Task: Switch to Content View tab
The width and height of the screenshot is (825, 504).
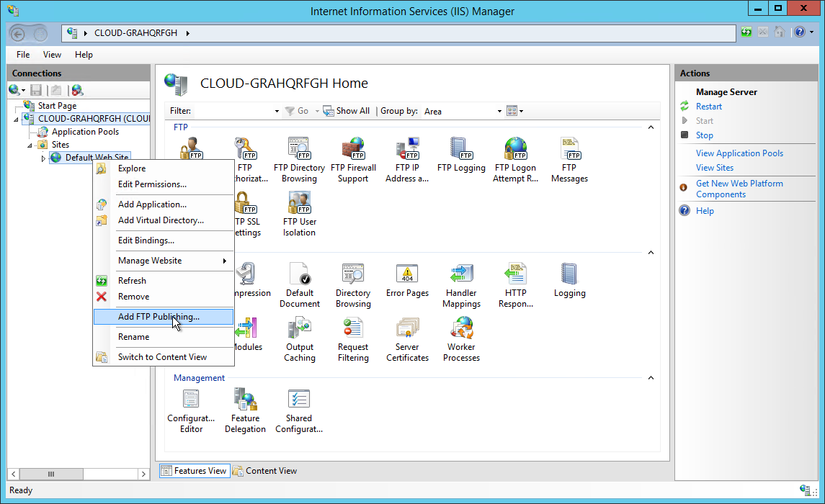Action: point(265,471)
